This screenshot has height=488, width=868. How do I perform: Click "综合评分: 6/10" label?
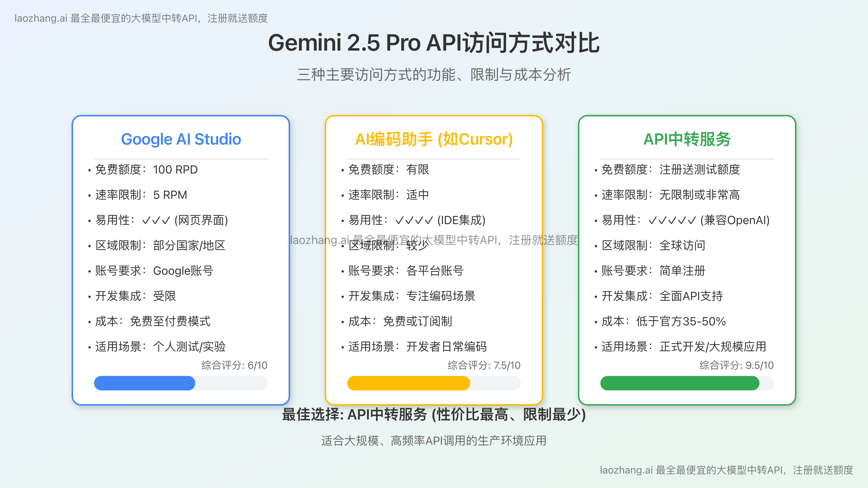[235, 365]
